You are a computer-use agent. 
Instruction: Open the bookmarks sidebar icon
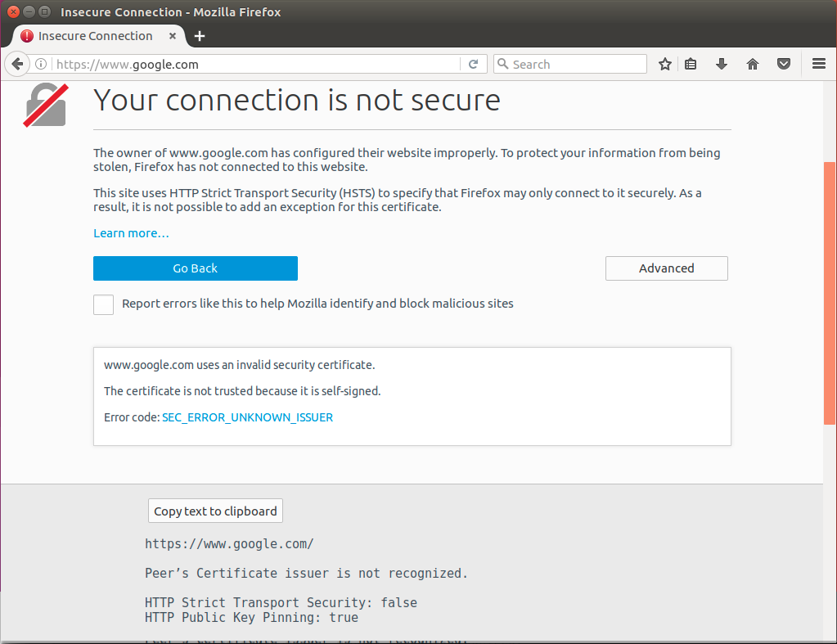tap(690, 64)
